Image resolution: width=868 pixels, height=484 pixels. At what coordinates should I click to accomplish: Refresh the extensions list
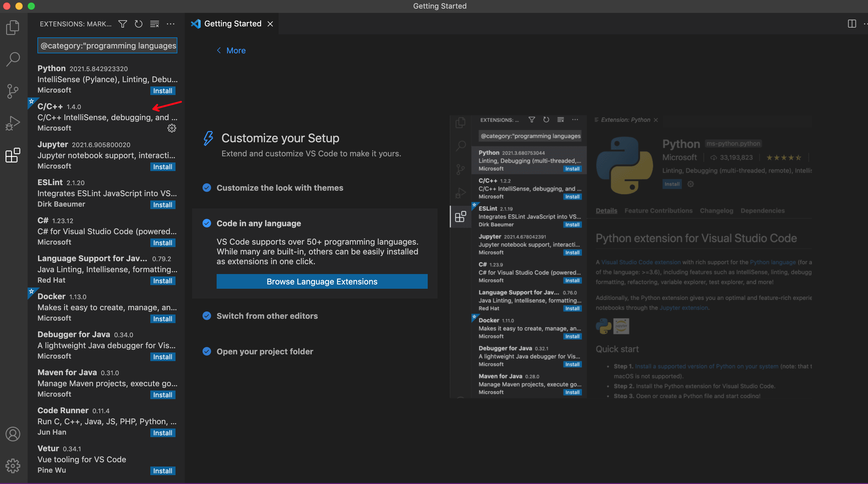coord(138,24)
